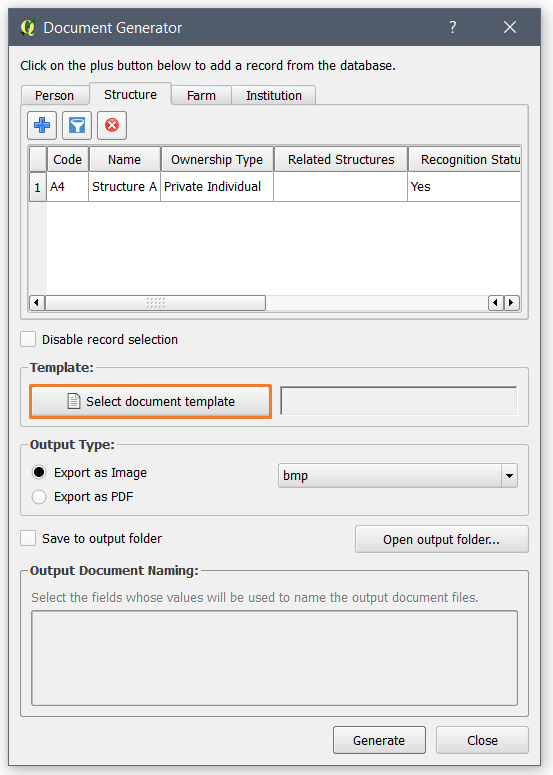Select Export as Image option
Image resolution: width=553 pixels, height=775 pixels.
tap(39, 473)
